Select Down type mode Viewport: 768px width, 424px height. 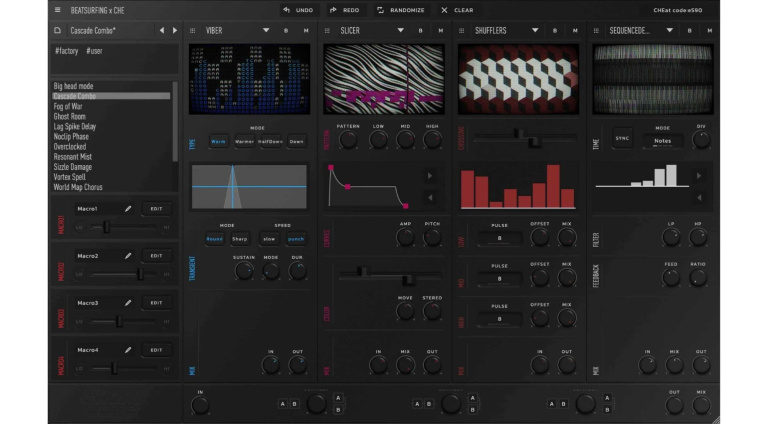pos(296,141)
